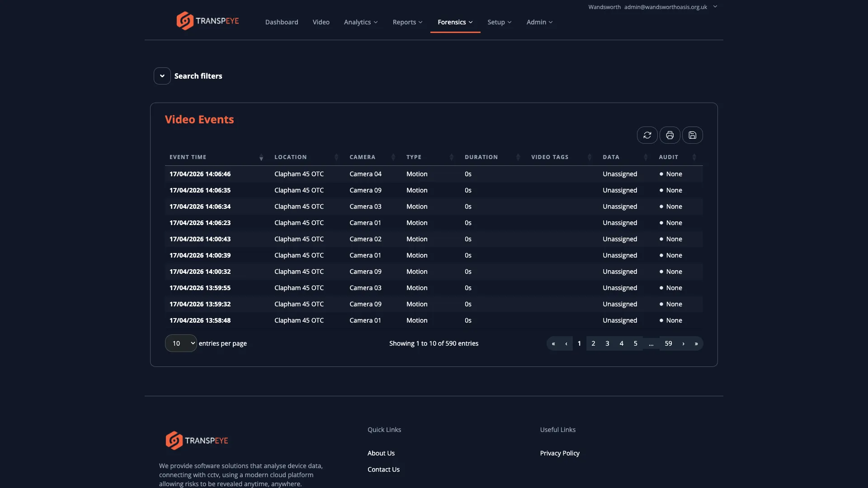The height and width of the screenshot is (488, 868).
Task: Click the TranspEye logo in the header
Action: click(x=207, y=20)
